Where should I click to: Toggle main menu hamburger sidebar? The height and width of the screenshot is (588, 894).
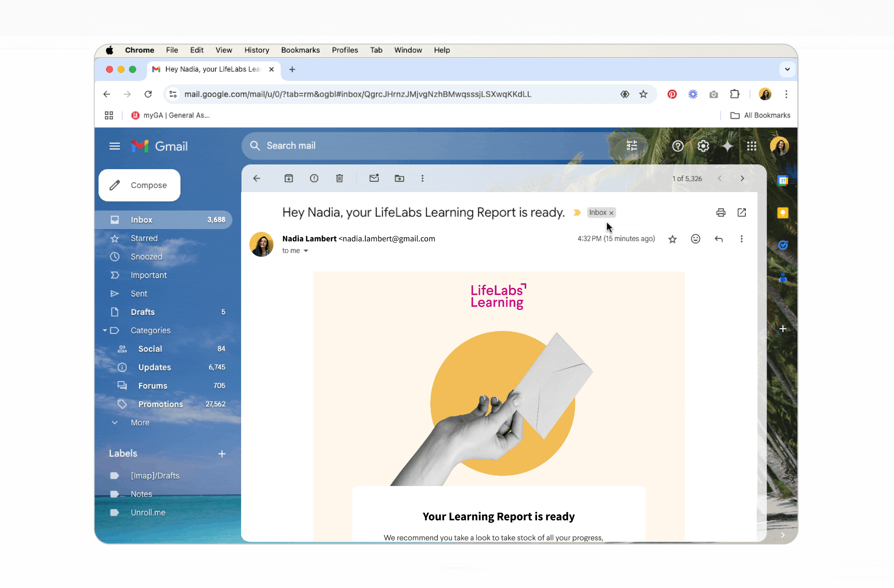coord(115,146)
